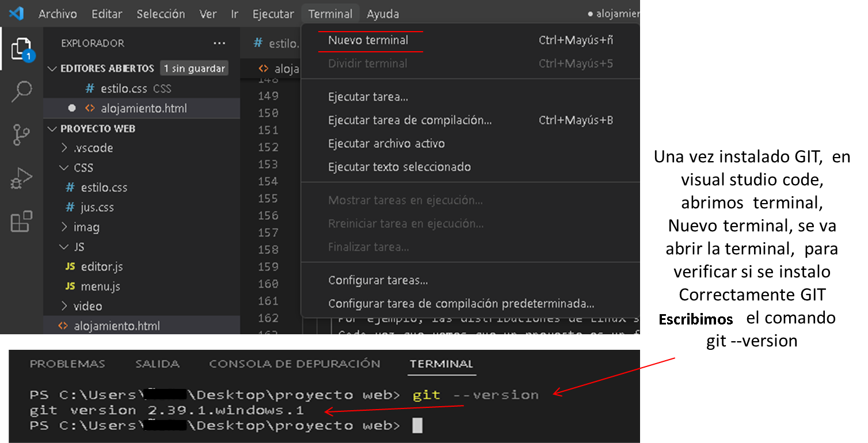Click line number 155 in gutter

(x=268, y=198)
